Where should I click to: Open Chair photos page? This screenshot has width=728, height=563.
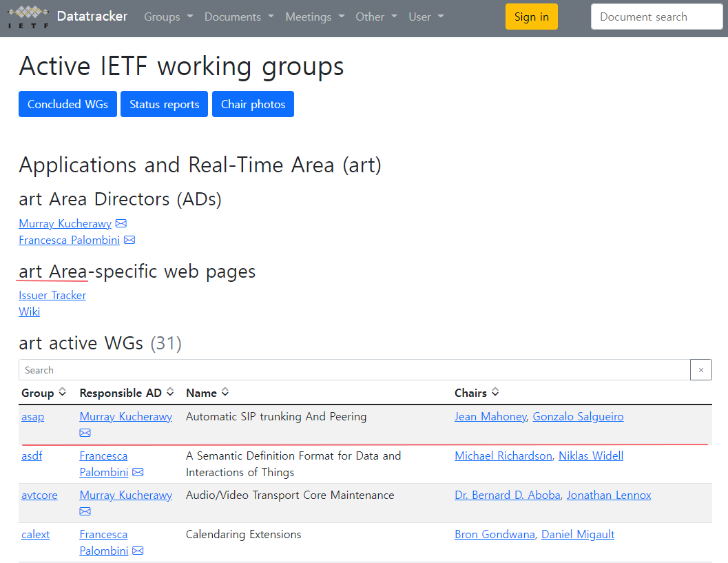pos(253,104)
